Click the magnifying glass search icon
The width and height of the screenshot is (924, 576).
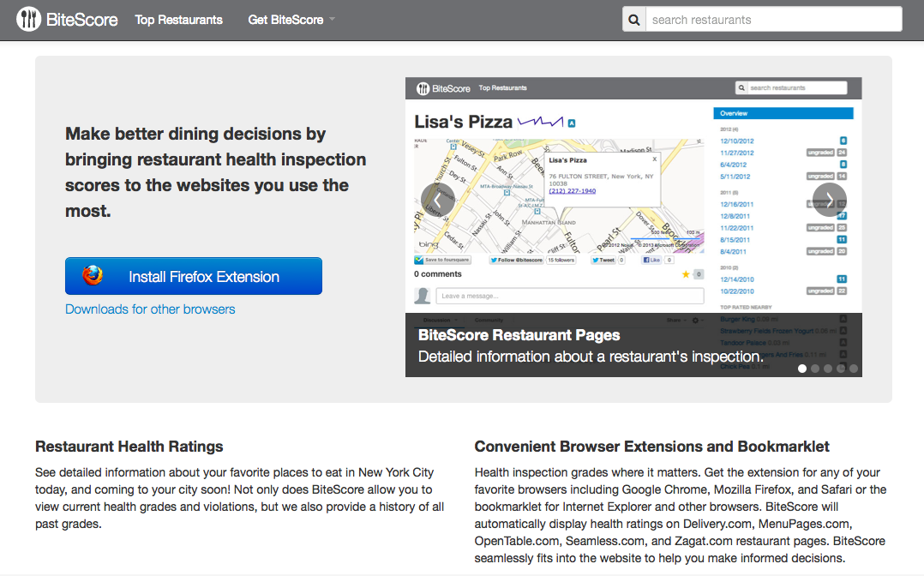pos(634,20)
